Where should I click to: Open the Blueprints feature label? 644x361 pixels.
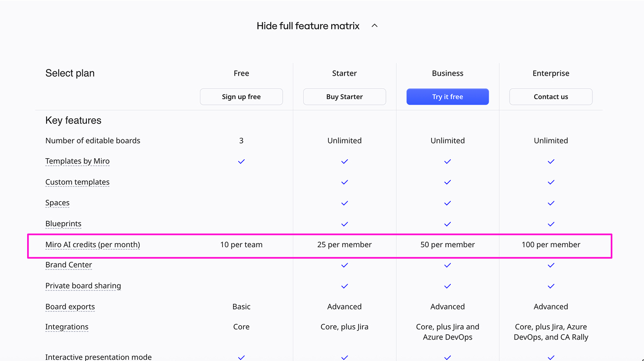(63, 224)
